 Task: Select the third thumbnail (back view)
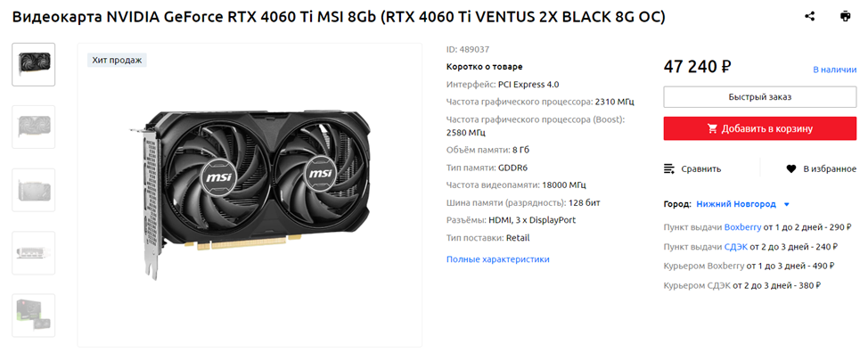pos(34,189)
